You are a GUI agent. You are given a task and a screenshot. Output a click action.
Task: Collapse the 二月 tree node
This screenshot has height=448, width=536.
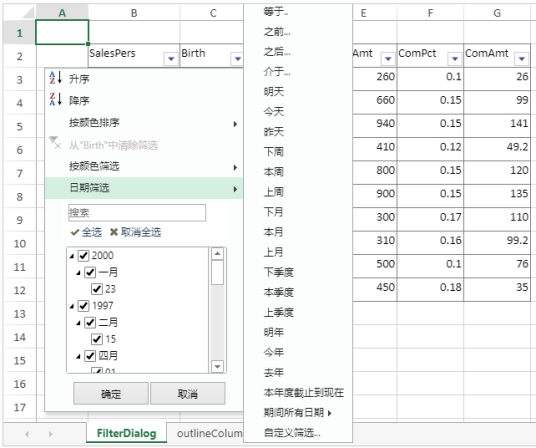coord(78,323)
